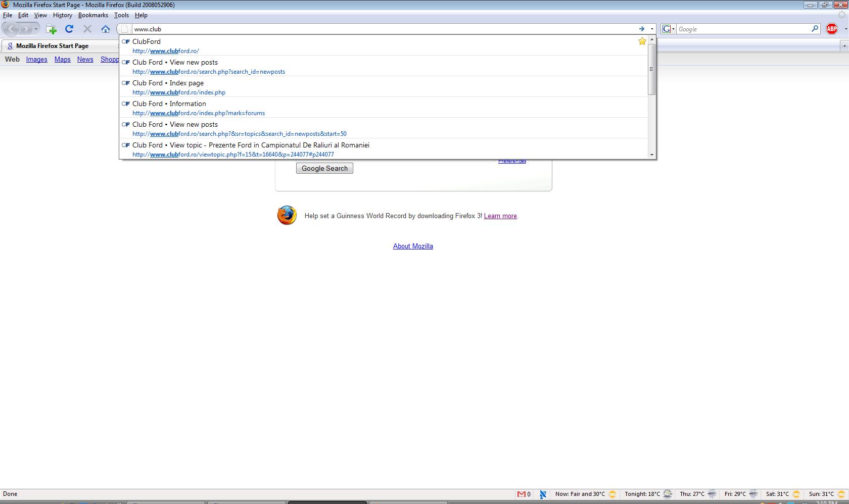Open the History menu
Screen dimensions: 849x504
click(x=62, y=15)
